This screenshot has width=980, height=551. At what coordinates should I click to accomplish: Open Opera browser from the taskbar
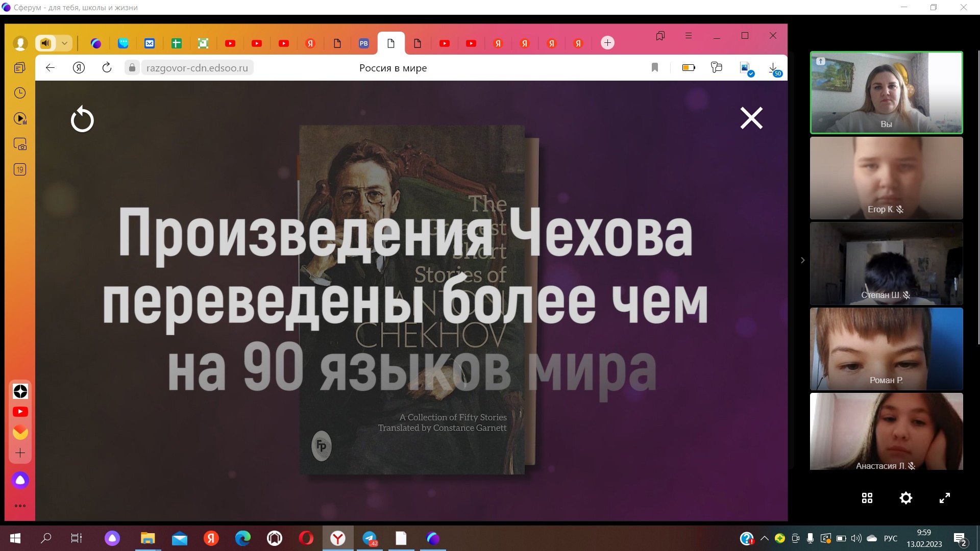[x=306, y=538]
